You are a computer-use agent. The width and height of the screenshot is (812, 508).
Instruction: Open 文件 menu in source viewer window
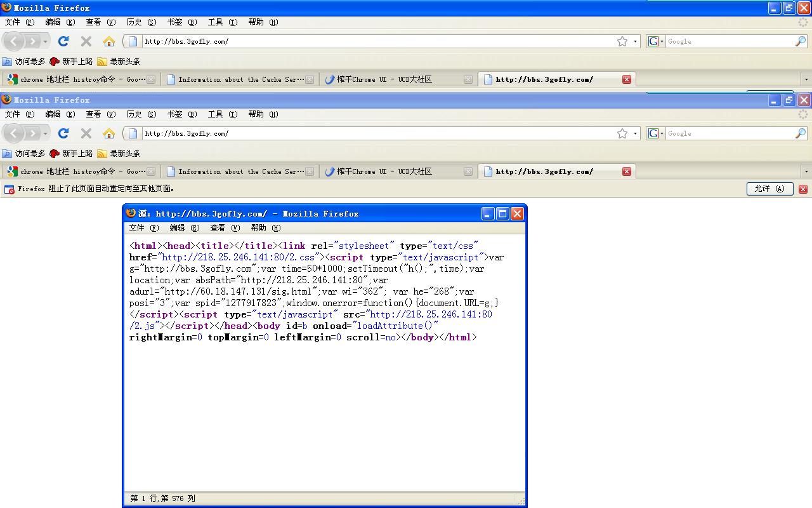[x=144, y=228]
